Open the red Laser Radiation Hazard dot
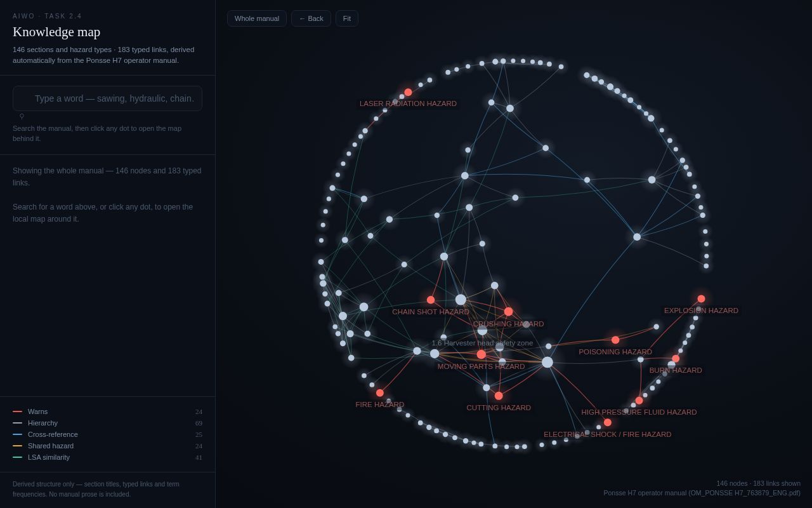Viewport: 812px width, 508px height. [408, 92]
